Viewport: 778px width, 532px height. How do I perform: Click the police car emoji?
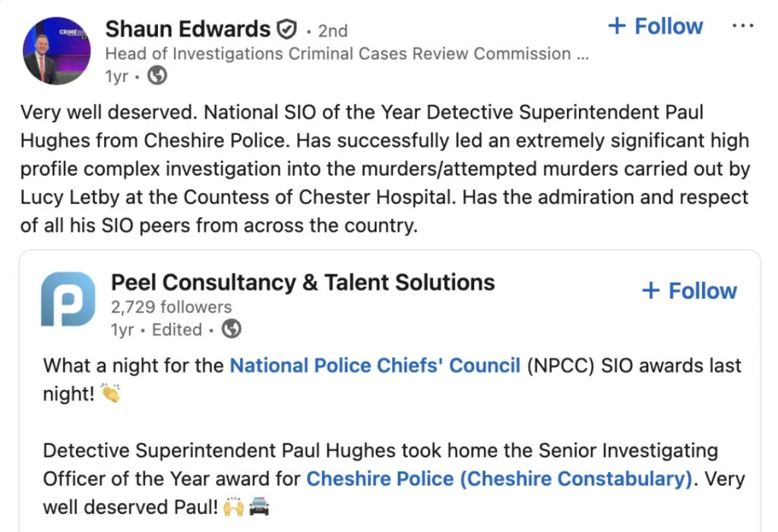click(259, 508)
